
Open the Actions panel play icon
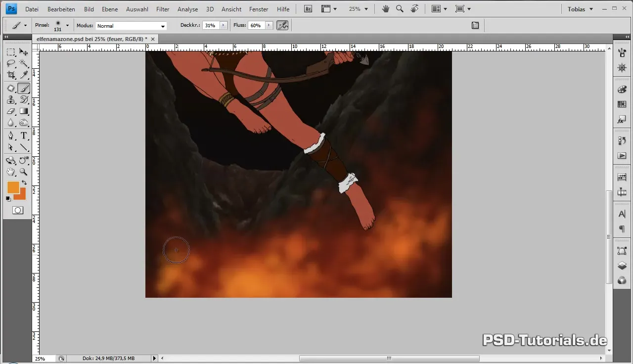point(622,156)
